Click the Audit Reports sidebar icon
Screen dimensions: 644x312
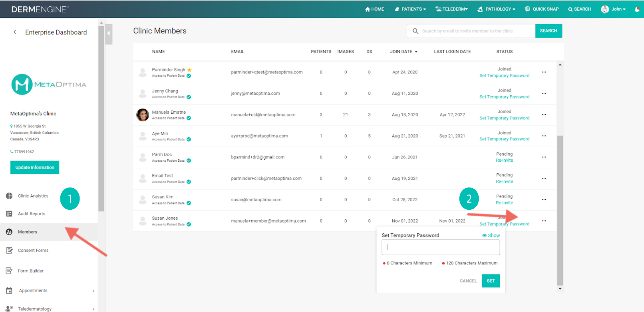(x=9, y=214)
